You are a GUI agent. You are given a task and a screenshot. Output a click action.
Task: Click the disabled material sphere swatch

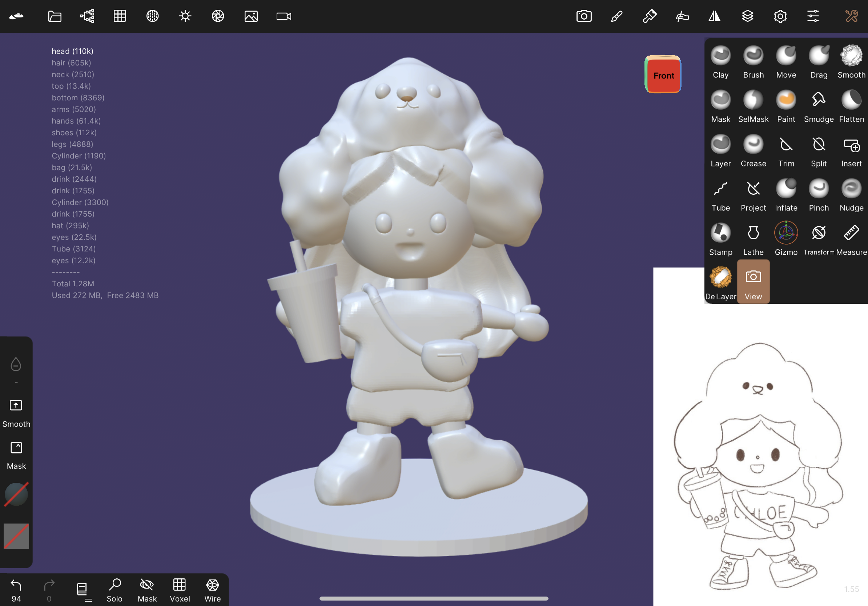(16, 494)
